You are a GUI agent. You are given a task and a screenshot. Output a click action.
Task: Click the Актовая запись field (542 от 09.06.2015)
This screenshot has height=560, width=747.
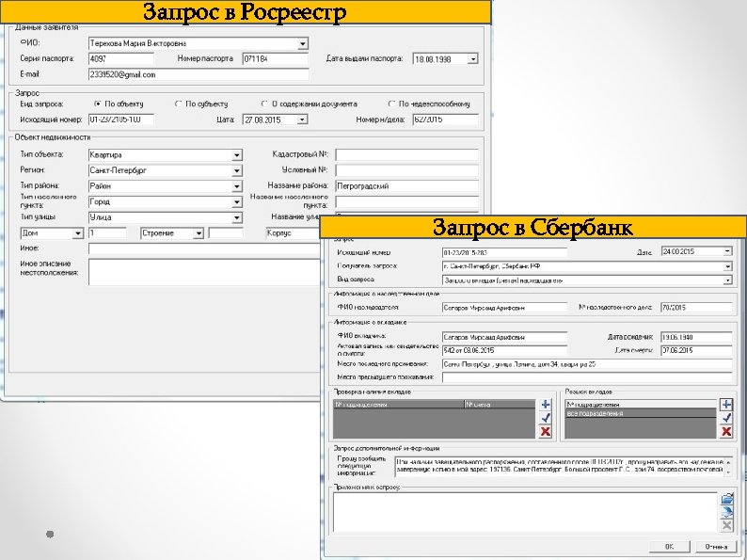click(x=504, y=351)
